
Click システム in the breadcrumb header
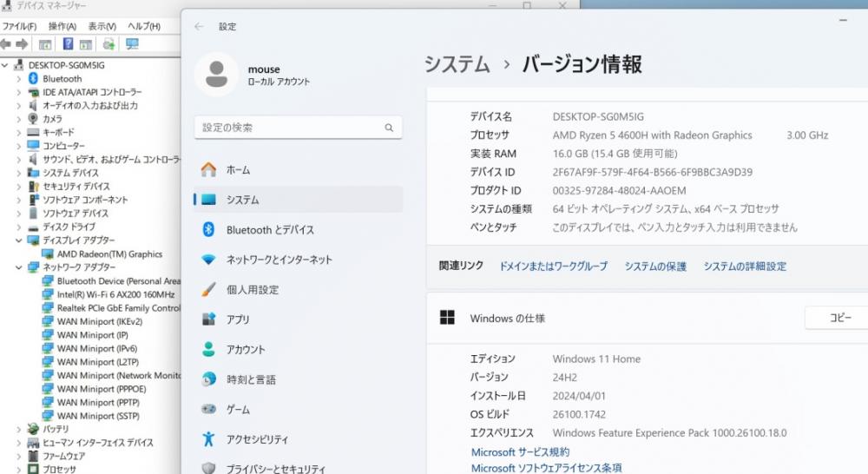(x=457, y=64)
